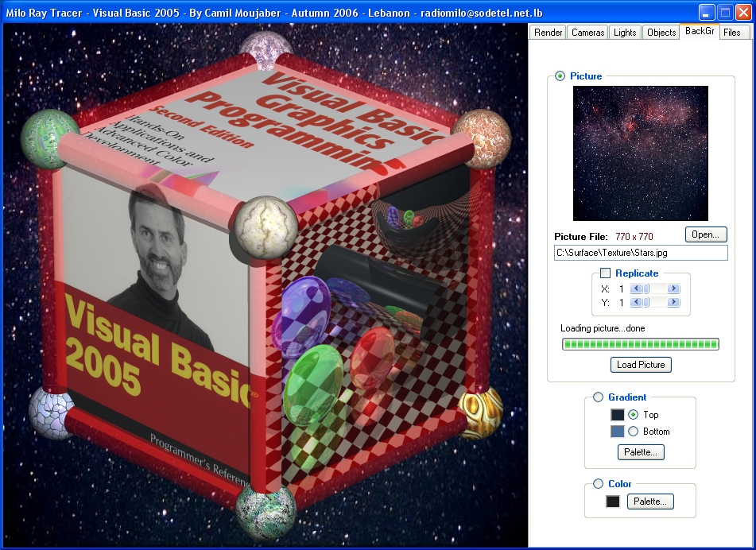The image size is (756, 550).
Task: Switch to the Render tab
Action: tap(548, 33)
